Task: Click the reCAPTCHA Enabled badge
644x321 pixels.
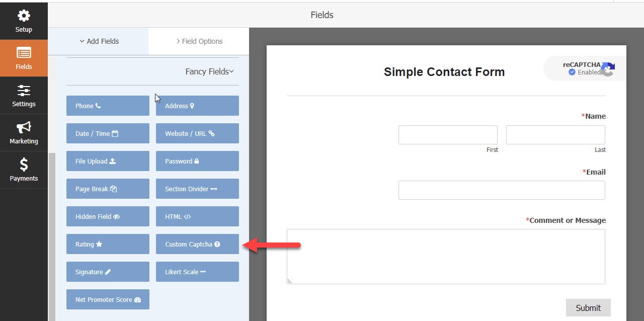Action: (x=584, y=68)
